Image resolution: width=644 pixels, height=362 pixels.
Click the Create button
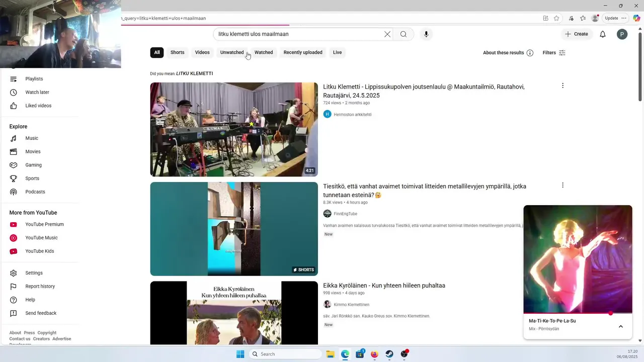(x=577, y=34)
